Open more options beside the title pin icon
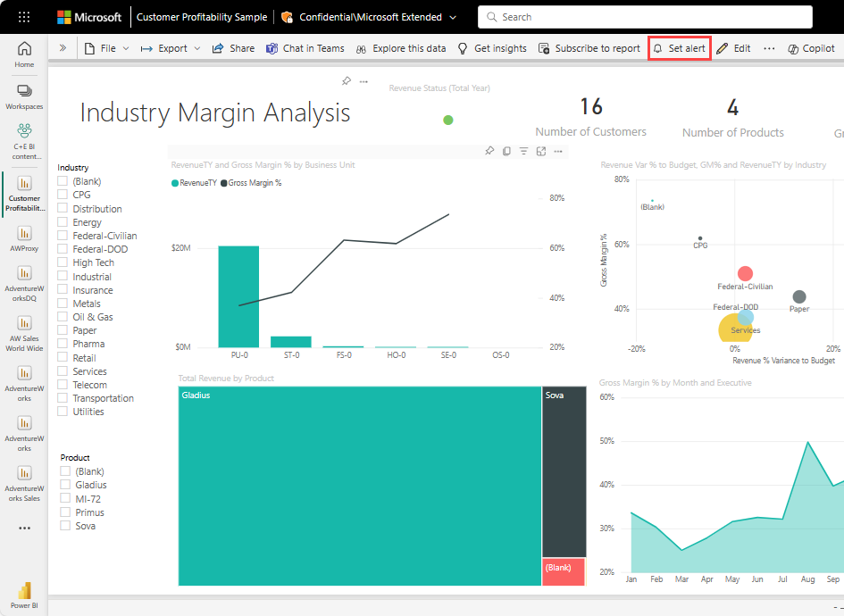Screen dimensions: 844x616 click(364, 82)
